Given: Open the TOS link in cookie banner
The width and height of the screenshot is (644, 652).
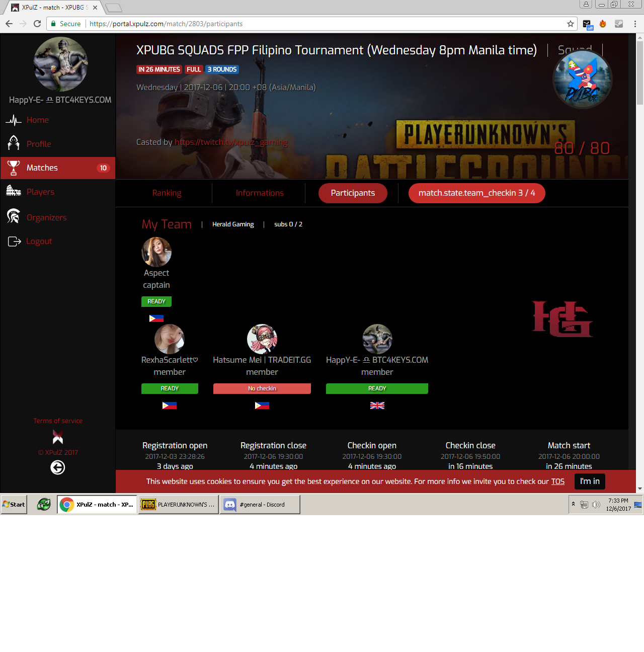Looking at the screenshot, I should point(557,481).
